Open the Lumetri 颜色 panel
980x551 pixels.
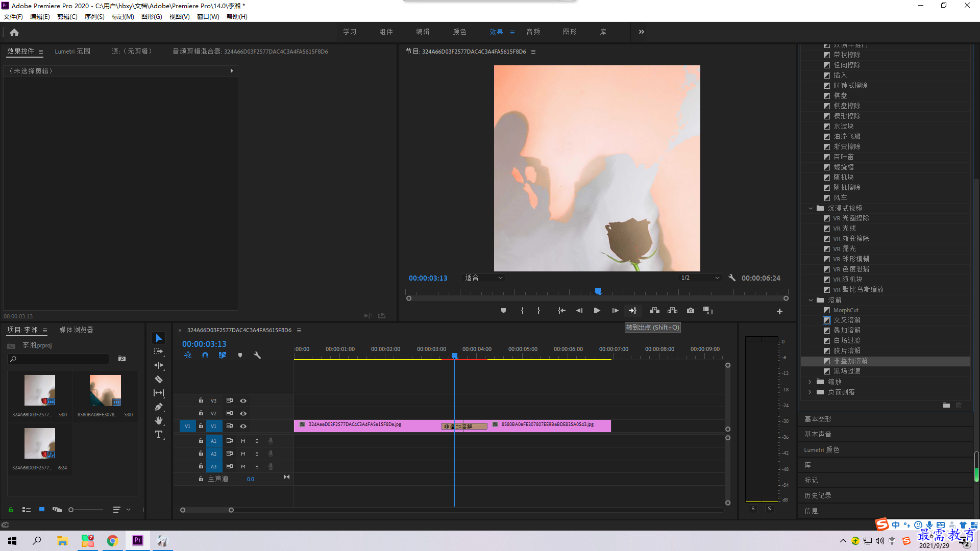pos(822,449)
